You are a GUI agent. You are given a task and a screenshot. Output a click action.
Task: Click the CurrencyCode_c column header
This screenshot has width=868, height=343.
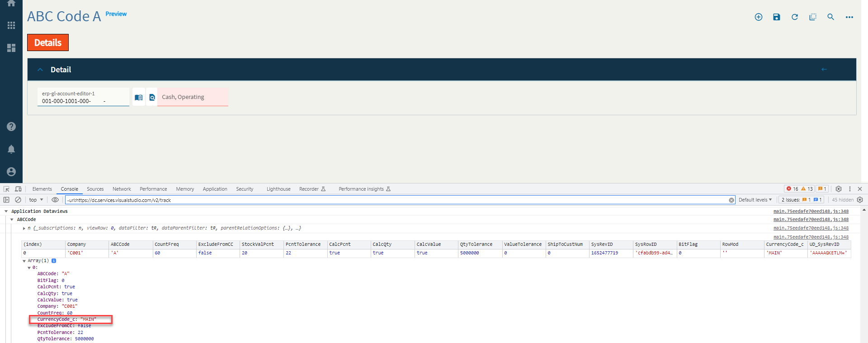coord(785,244)
